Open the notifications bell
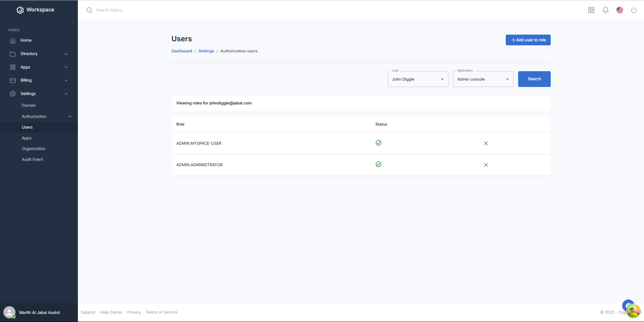This screenshot has width=644, height=322. click(605, 10)
